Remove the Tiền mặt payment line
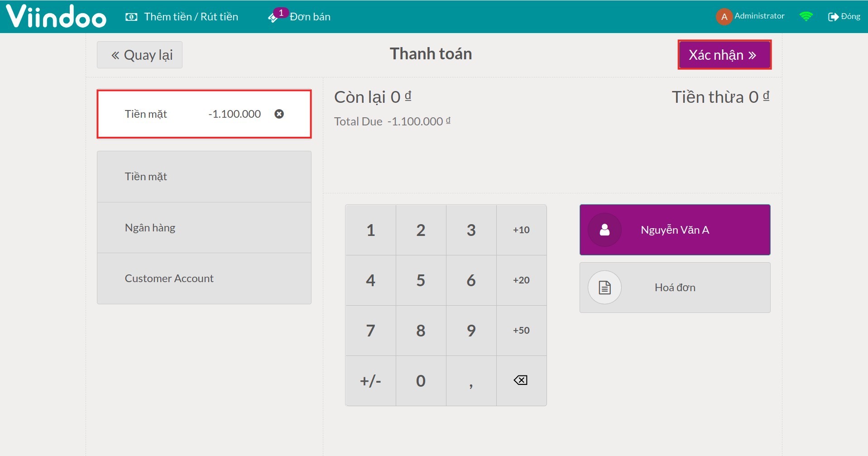The width and height of the screenshot is (868, 456). [x=279, y=114]
